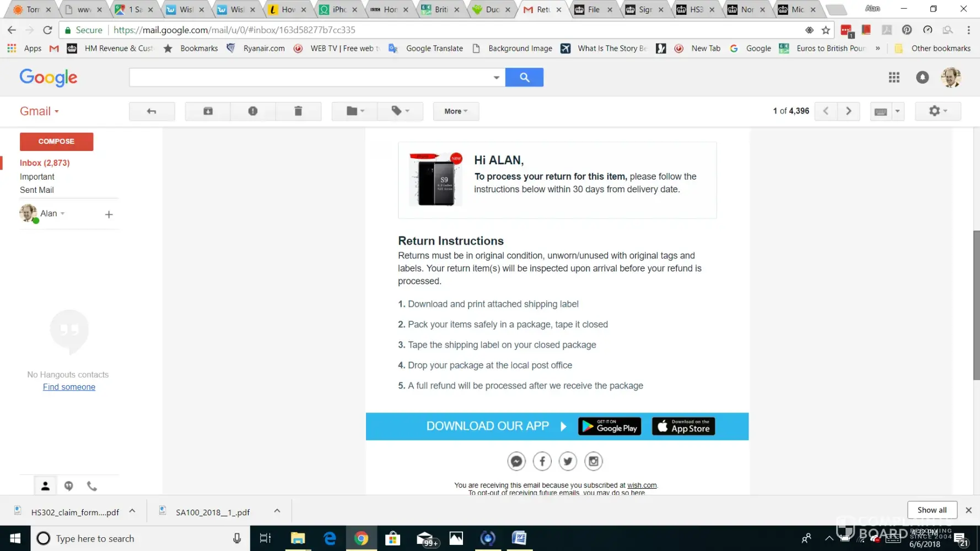
Task: Select the Hangouts conversations tab icon
Action: [x=68, y=486]
